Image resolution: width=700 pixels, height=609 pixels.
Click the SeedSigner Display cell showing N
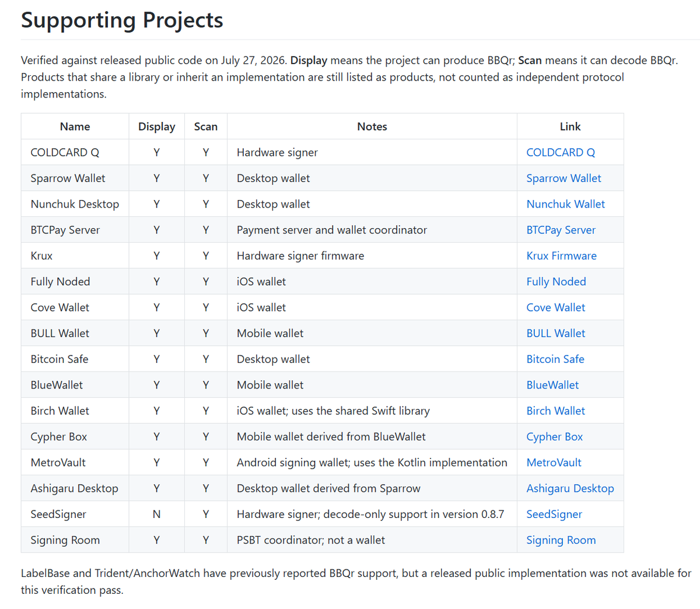click(x=156, y=514)
